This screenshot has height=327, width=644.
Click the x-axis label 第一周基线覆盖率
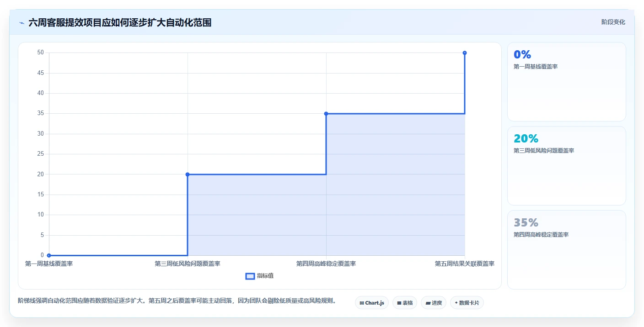pyautogui.click(x=49, y=264)
